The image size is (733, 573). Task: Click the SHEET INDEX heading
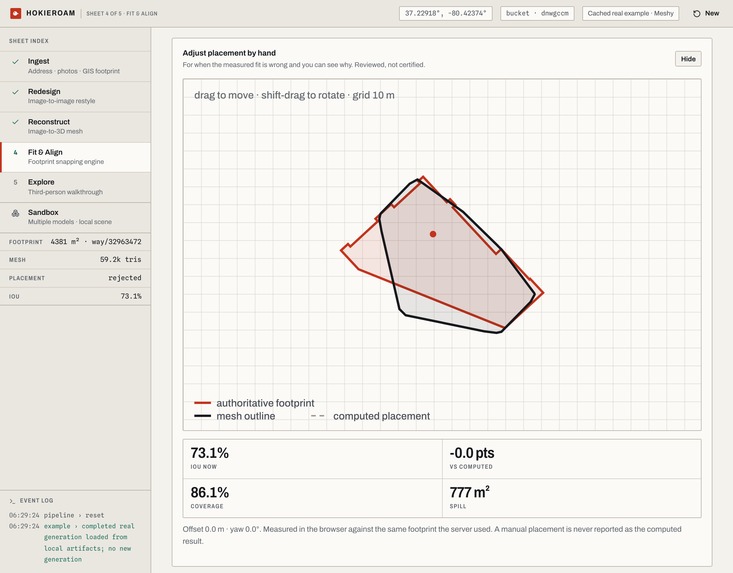(x=29, y=41)
